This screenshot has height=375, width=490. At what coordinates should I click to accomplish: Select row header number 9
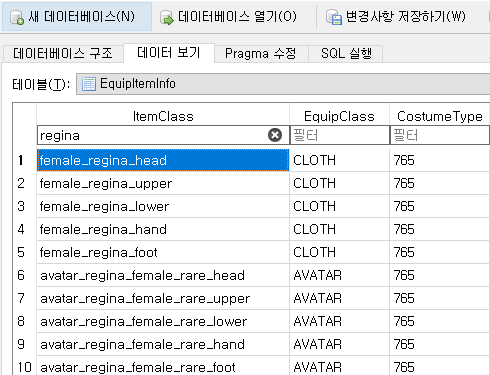(25, 344)
